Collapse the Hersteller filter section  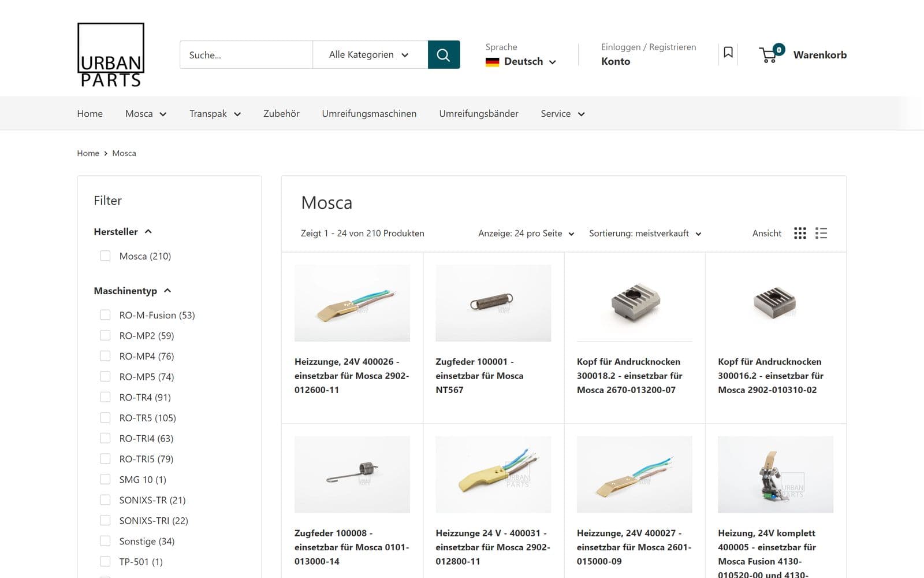pyautogui.click(x=122, y=232)
